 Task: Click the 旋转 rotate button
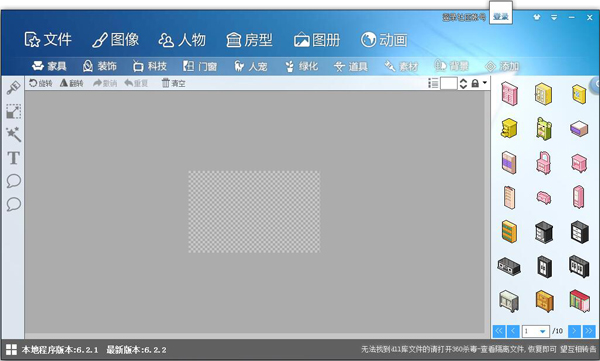41,83
